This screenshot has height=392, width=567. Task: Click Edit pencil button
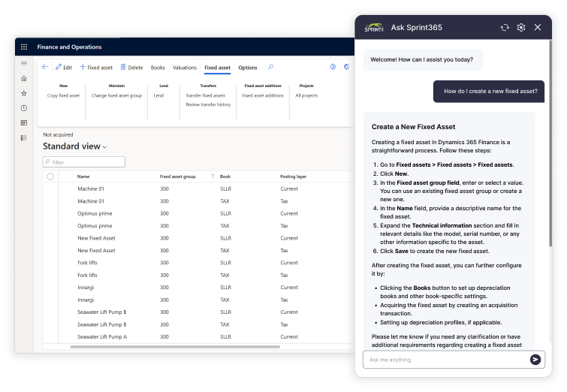point(64,68)
